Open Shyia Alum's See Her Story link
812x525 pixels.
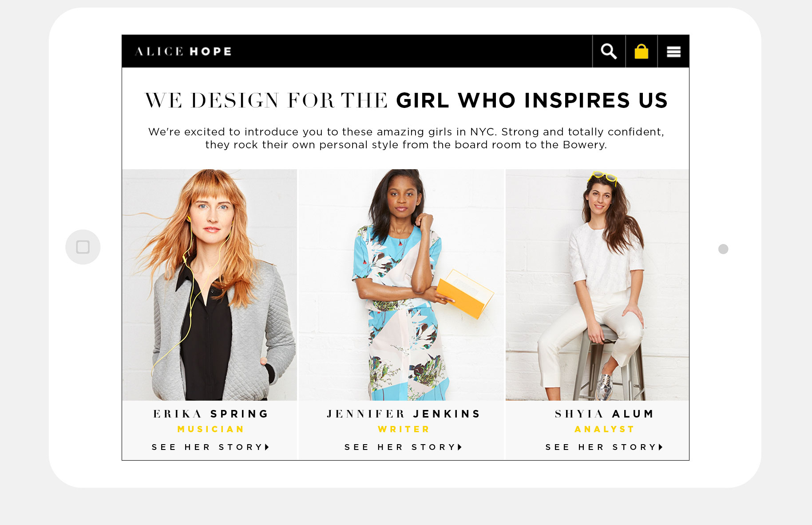click(601, 447)
